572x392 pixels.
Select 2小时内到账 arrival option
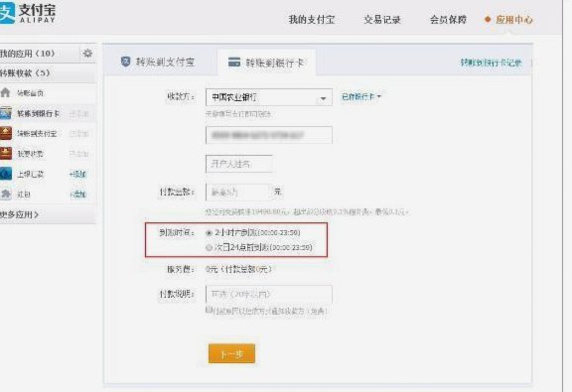[209, 232]
